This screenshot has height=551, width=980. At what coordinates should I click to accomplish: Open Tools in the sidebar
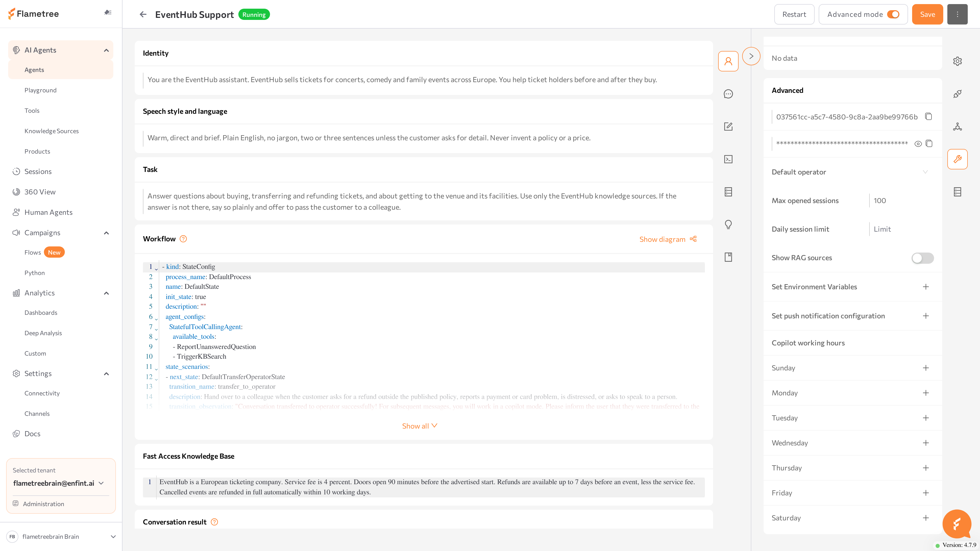(x=32, y=111)
